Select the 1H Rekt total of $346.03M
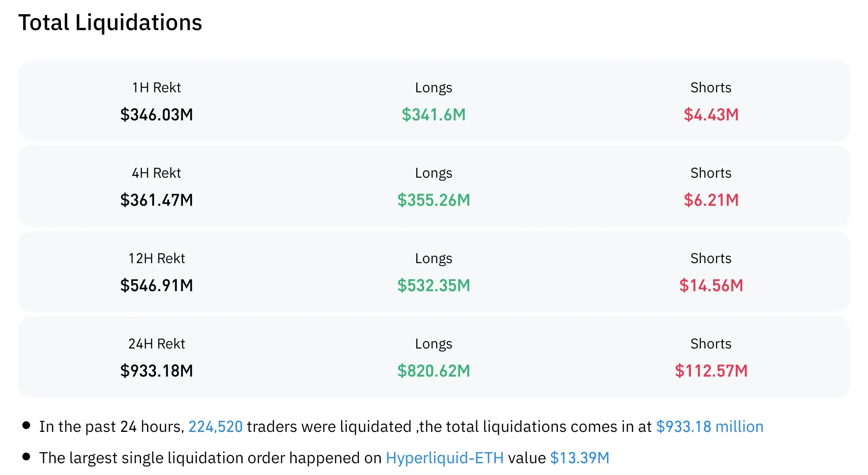The height and width of the screenshot is (475, 868). pos(156,115)
